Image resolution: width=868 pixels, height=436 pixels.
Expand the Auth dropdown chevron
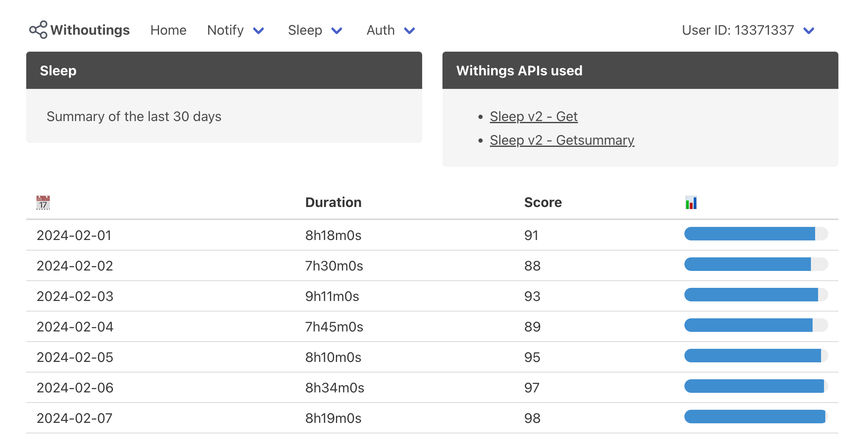pos(409,30)
